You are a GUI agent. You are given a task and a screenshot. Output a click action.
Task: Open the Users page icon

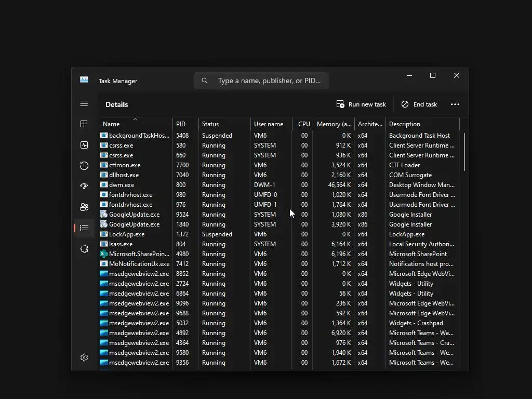[x=84, y=207]
